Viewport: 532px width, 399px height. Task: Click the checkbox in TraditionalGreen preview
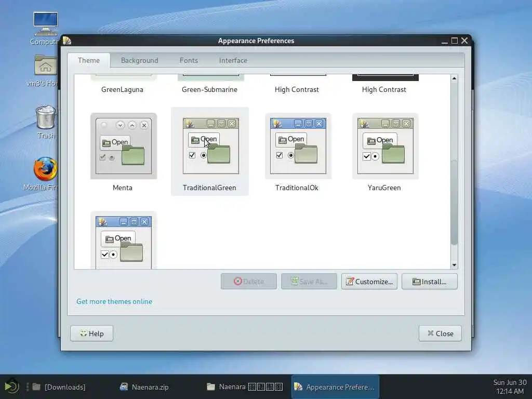pyautogui.click(x=192, y=155)
